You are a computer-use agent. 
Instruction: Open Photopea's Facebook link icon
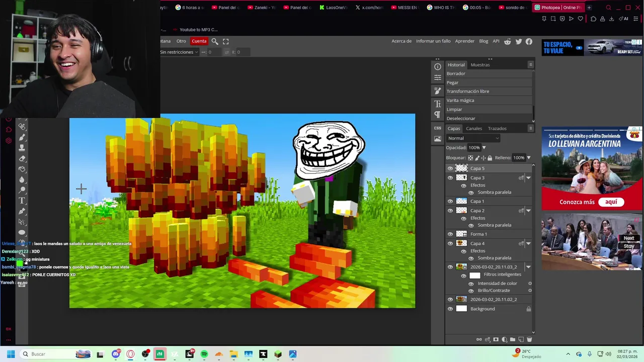tap(529, 41)
